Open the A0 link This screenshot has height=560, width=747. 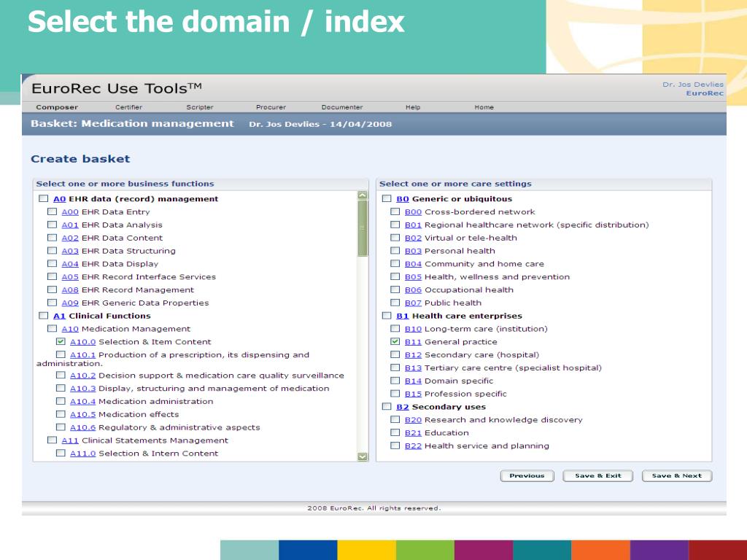pos(60,199)
